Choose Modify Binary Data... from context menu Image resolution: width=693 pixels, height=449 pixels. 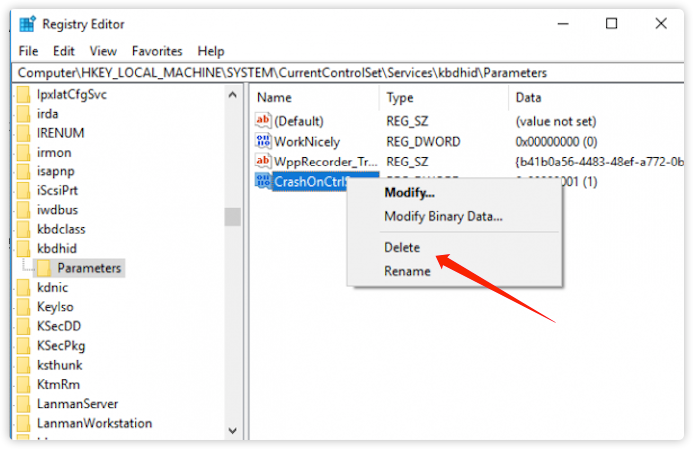tap(443, 217)
